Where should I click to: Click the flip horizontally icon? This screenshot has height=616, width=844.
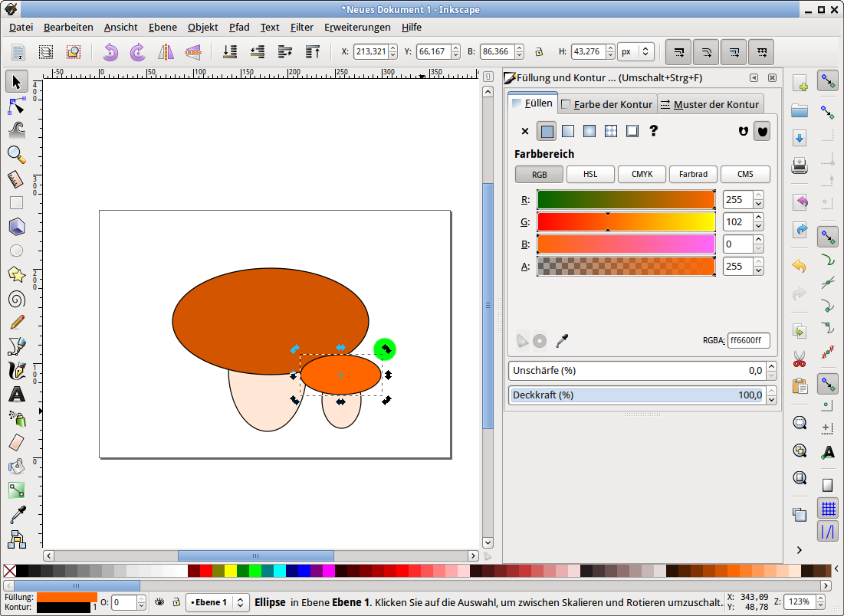tap(166, 52)
